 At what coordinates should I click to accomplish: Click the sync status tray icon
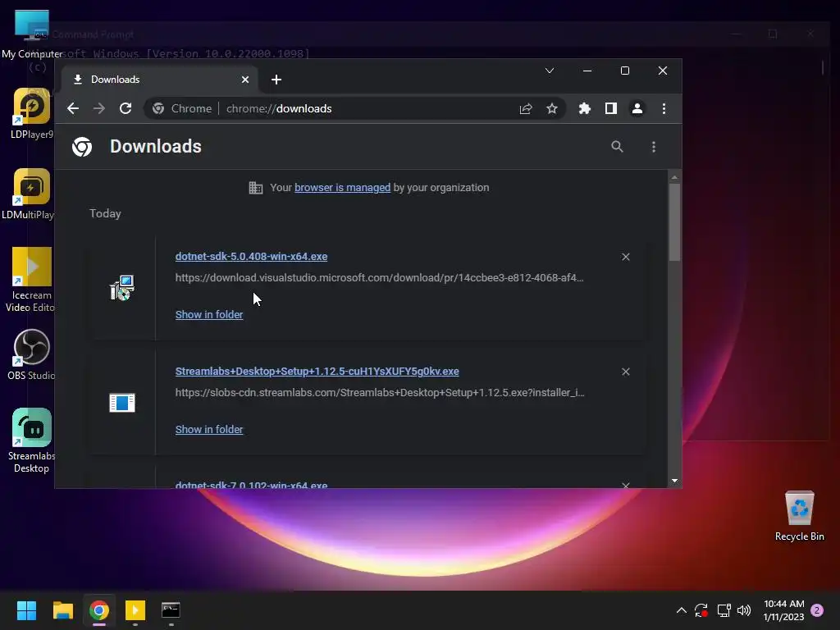click(701, 610)
